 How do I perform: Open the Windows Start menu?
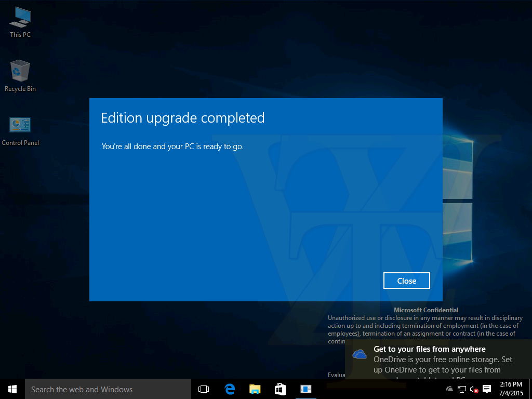pyautogui.click(x=12, y=389)
